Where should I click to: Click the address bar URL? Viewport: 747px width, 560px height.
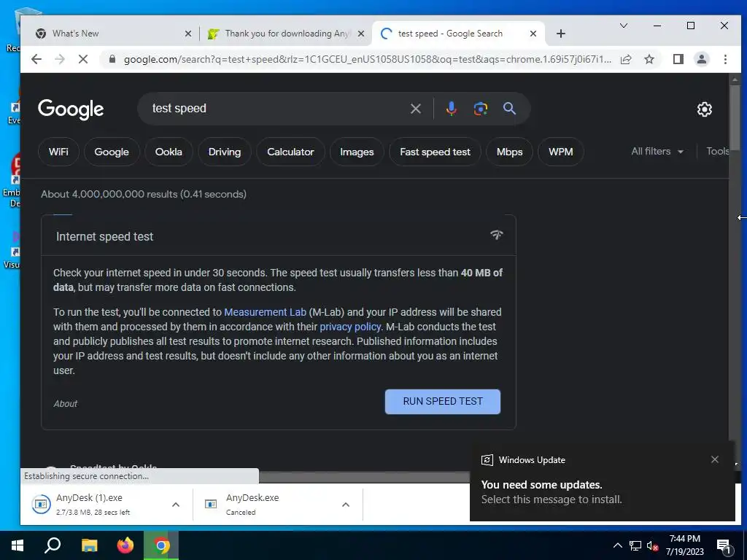[368, 59]
